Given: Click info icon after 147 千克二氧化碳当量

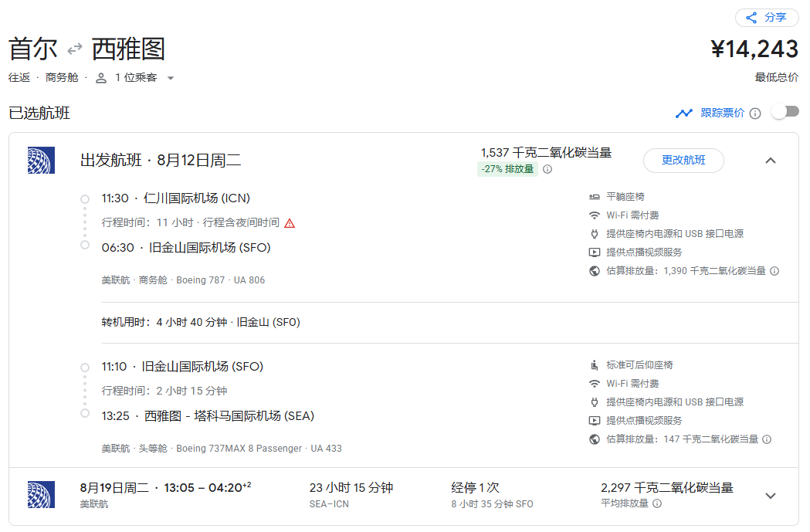Looking at the screenshot, I should point(767,439).
